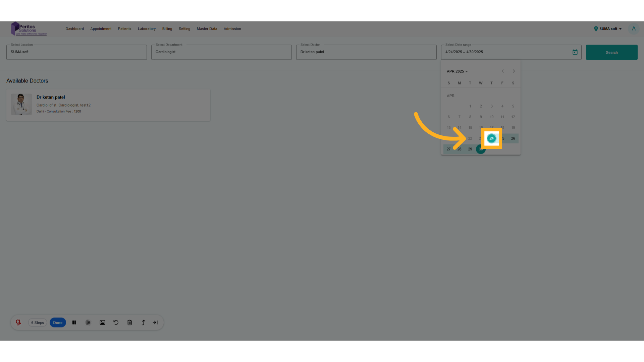This screenshot has width=644, height=362.
Task: Pause the recording in the bottom toolbar
Action: pyautogui.click(x=74, y=322)
